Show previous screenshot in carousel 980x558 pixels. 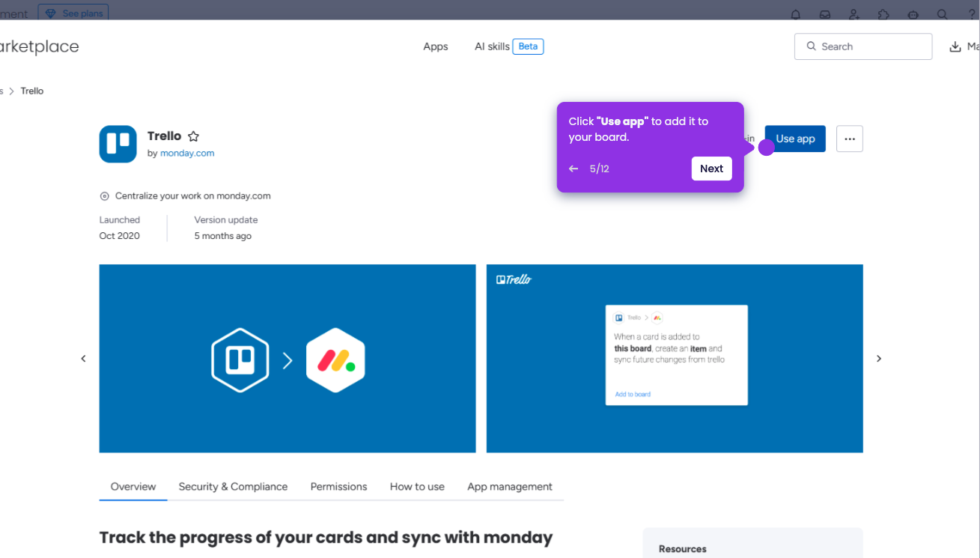pyautogui.click(x=84, y=359)
